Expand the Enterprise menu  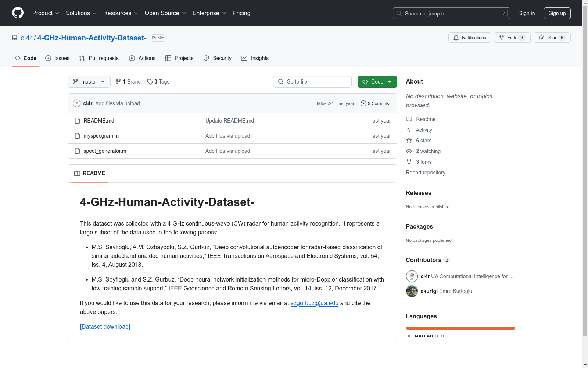tap(209, 13)
